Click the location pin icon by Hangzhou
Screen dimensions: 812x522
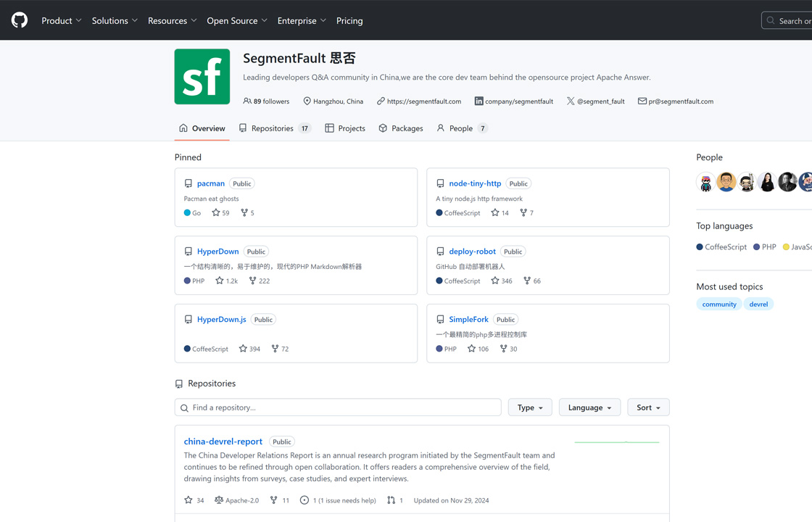(x=307, y=101)
